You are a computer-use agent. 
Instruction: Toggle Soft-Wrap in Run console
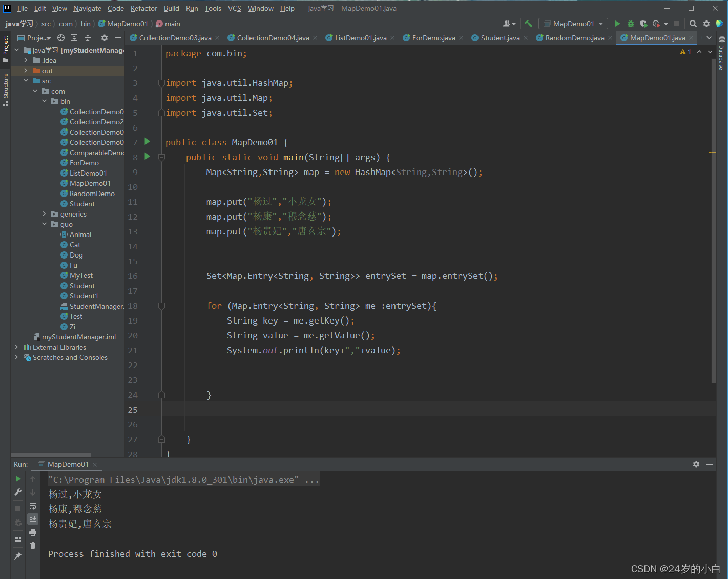click(33, 506)
